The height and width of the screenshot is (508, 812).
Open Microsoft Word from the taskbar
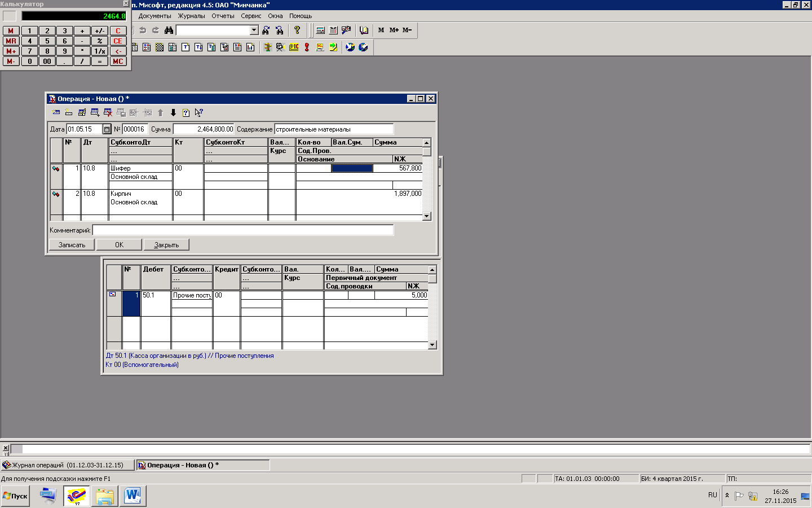(133, 496)
